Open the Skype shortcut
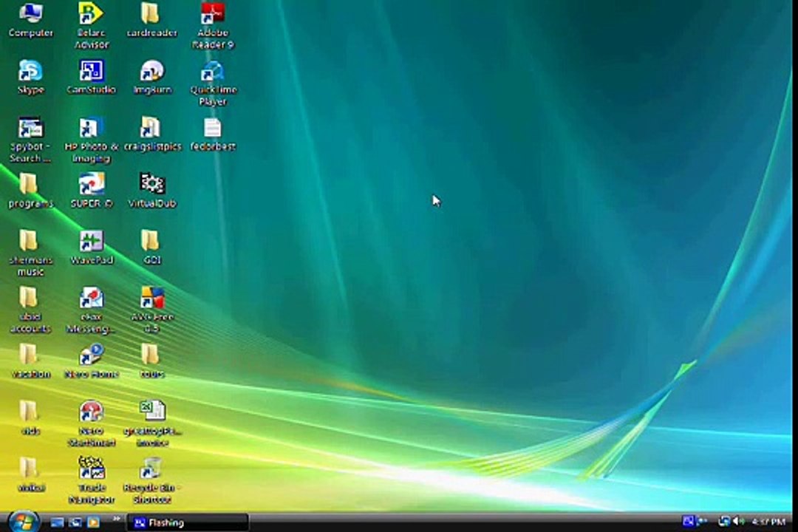This screenshot has width=798, height=532. tap(30, 78)
